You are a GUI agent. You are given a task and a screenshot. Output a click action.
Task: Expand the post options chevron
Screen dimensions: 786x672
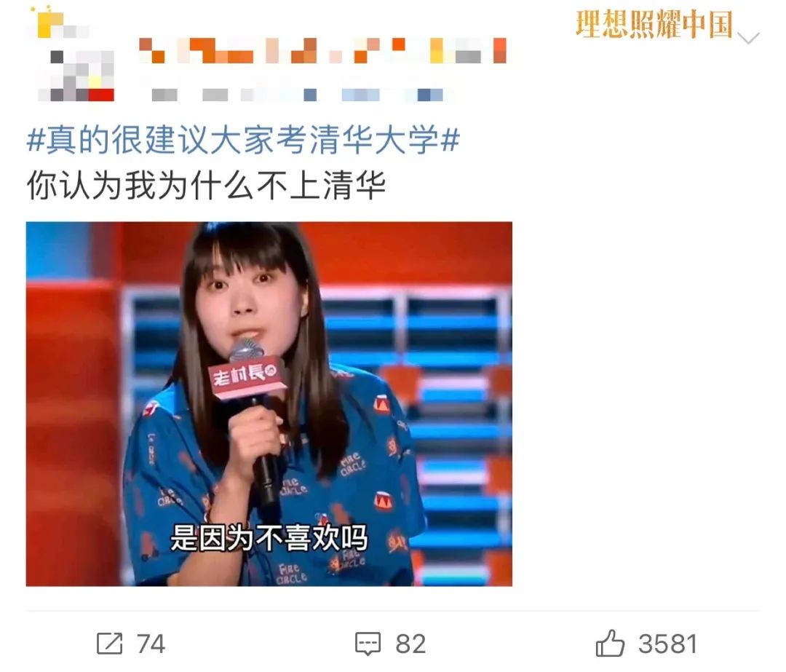[x=748, y=38]
